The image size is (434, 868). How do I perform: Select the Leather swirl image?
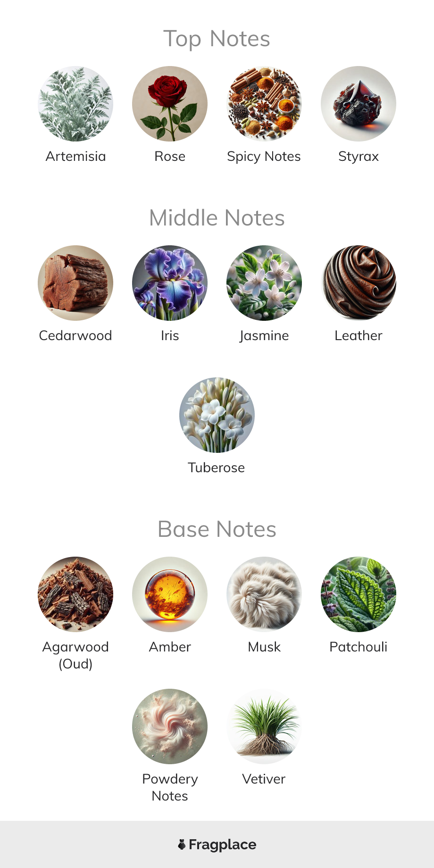(x=359, y=283)
